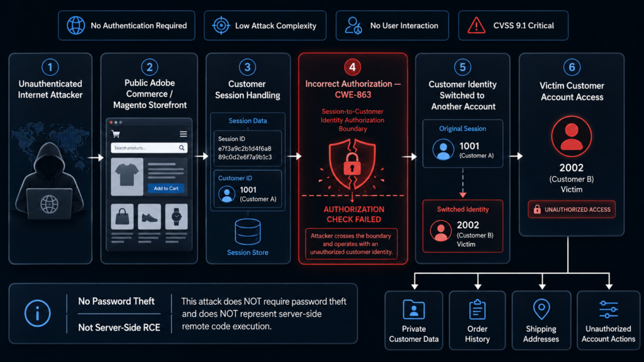This screenshot has height=362, width=644.
Task: Click the Original Session label
Action: (462, 128)
